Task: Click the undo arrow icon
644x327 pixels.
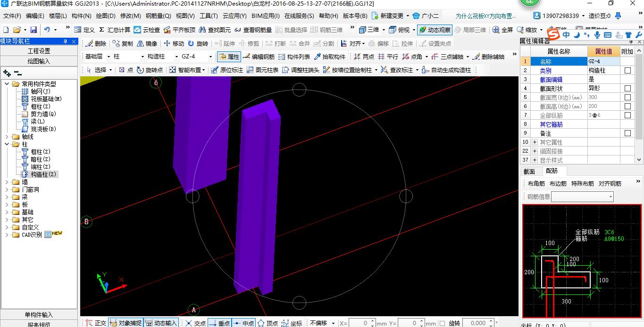Action: 47,30
